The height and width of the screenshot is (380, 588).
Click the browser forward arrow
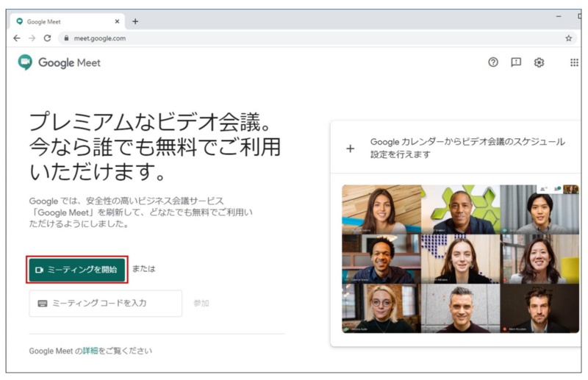tap(32, 38)
